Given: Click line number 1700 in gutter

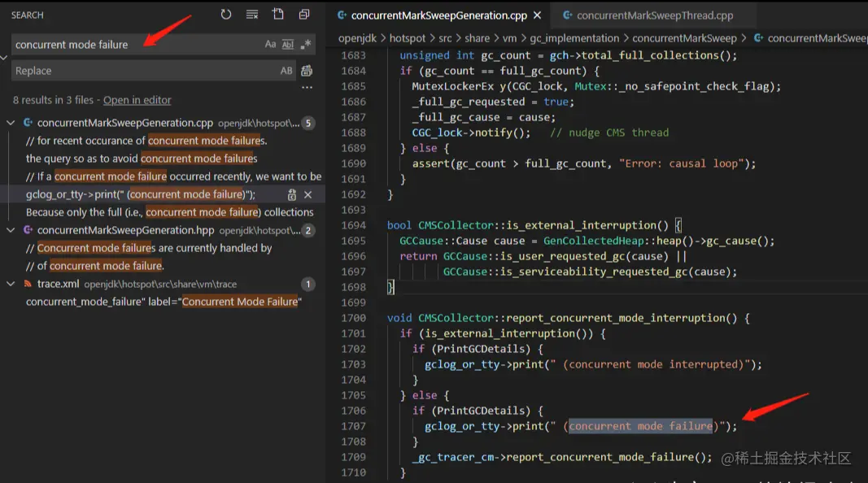Looking at the screenshot, I should coord(353,318).
